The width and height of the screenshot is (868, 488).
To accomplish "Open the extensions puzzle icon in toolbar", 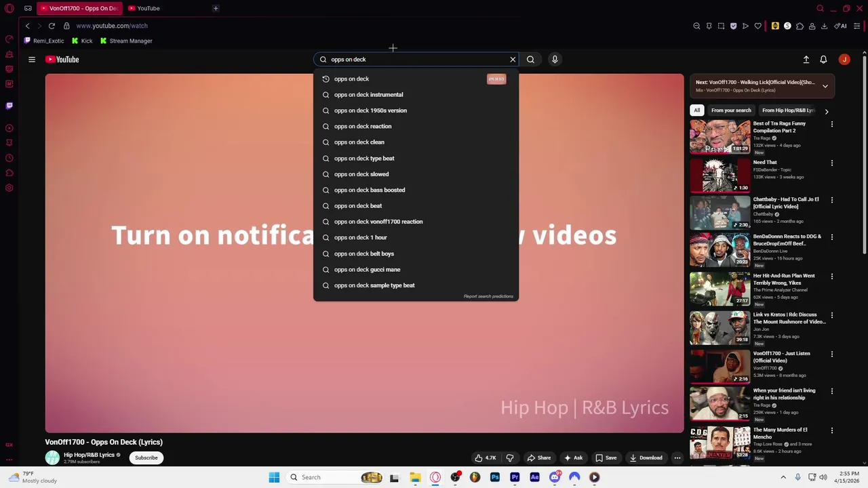I will tap(800, 26).
